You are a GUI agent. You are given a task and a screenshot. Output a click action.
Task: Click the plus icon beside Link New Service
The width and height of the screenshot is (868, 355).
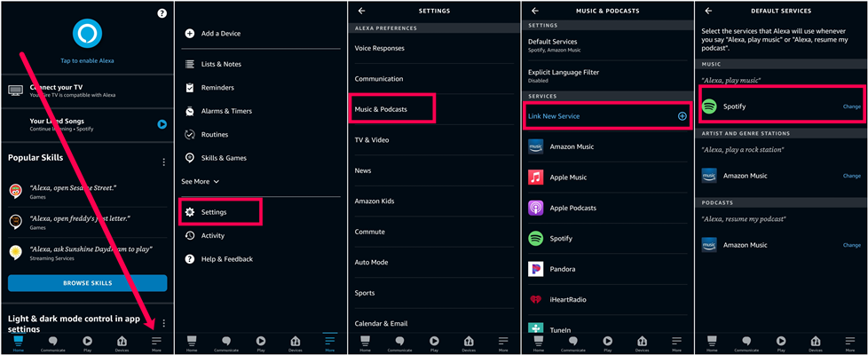(x=682, y=116)
